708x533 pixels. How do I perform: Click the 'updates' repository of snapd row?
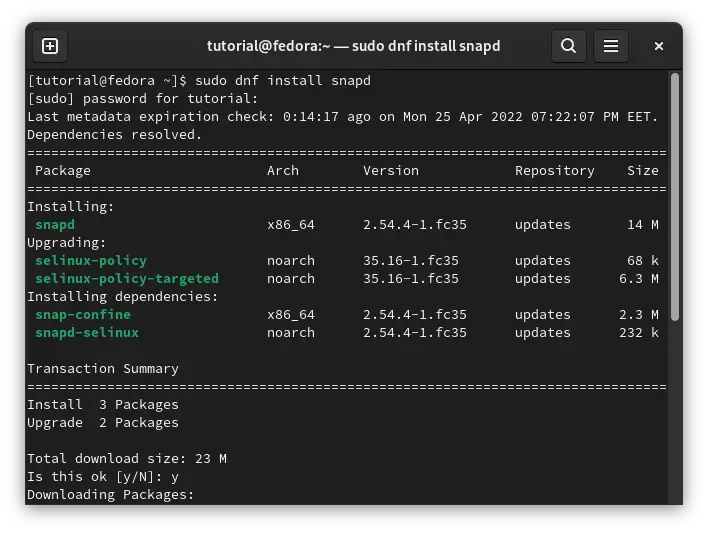[543, 224]
